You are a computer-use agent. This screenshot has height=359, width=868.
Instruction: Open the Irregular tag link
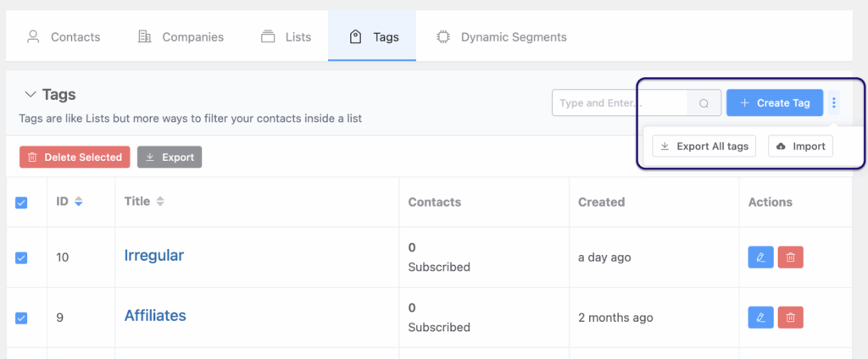point(154,255)
